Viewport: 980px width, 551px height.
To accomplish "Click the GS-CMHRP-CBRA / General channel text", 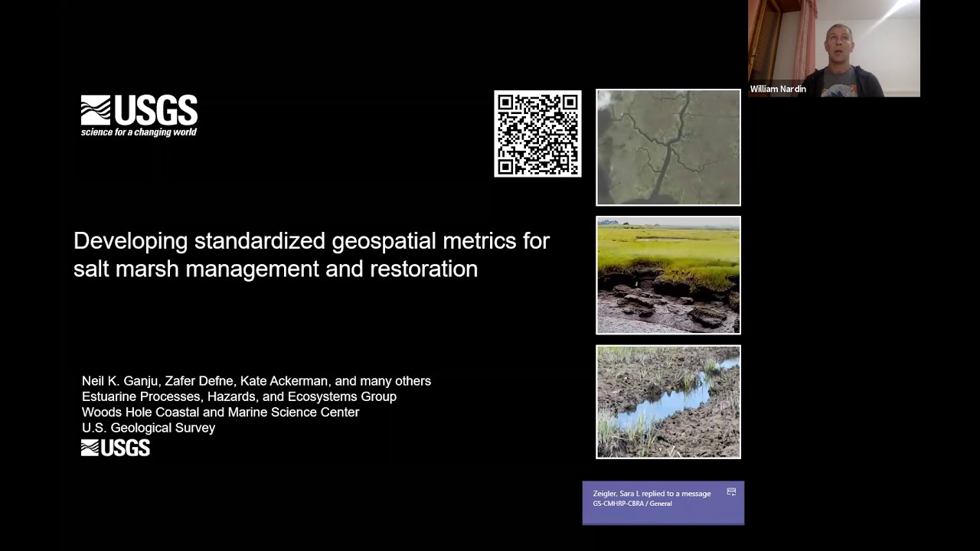I will [632, 504].
